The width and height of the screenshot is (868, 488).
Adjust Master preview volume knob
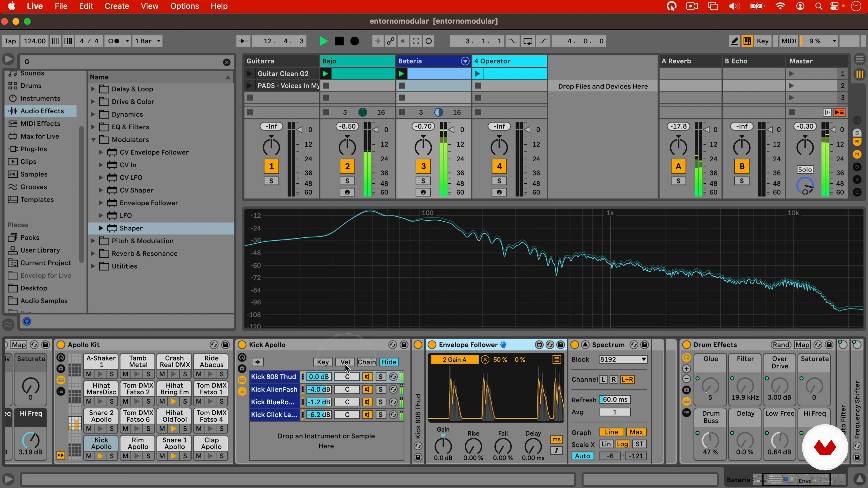[805, 185]
